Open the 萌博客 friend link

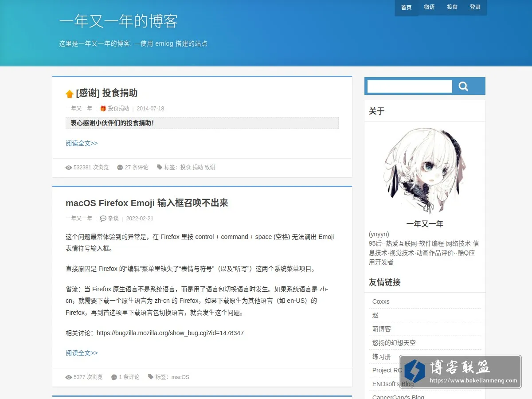(x=382, y=329)
